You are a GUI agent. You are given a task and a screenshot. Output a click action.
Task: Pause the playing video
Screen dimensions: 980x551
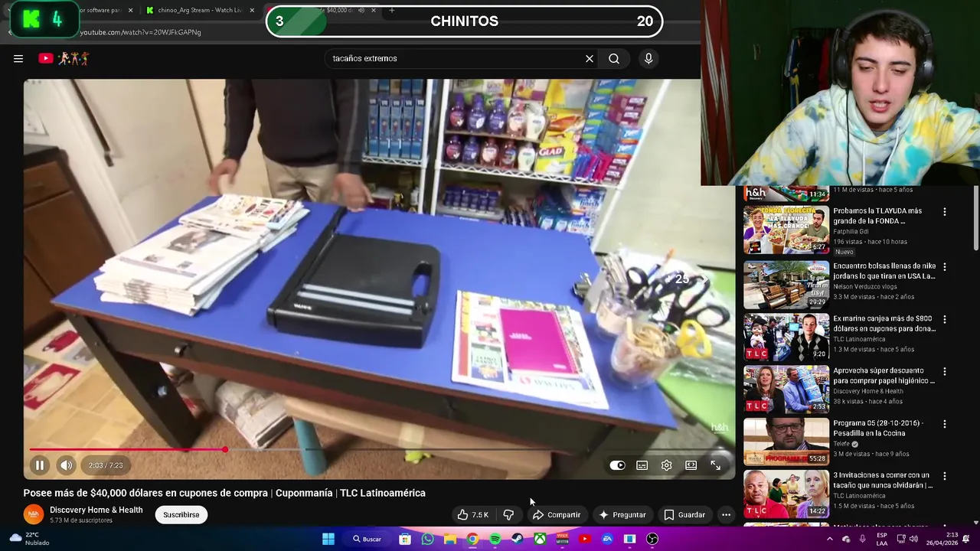pyautogui.click(x=40, y=465)
